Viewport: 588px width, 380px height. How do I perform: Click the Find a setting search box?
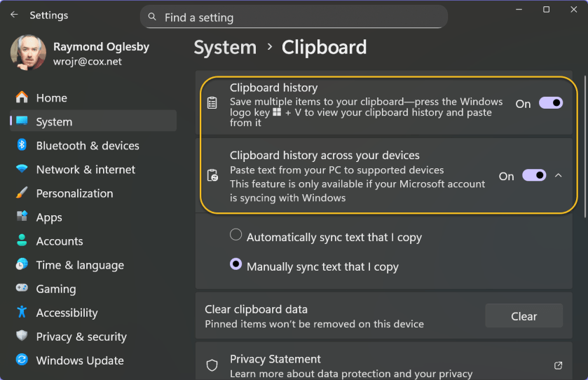tap(294, 18)
